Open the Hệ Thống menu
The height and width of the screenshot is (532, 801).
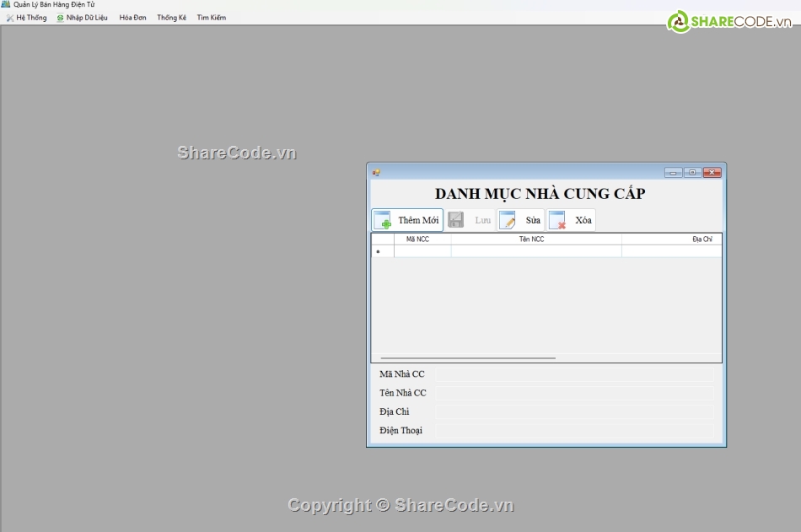click(x=27, y=18)
